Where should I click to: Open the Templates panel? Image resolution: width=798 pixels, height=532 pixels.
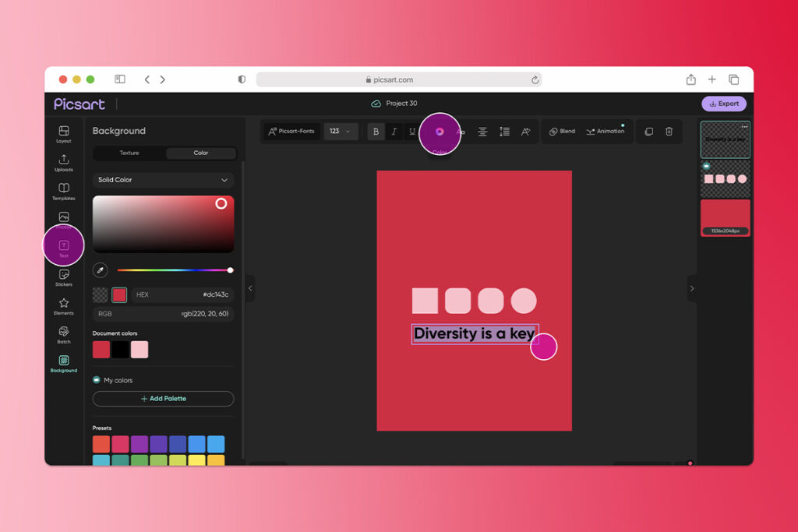click(x=63, y=190)
